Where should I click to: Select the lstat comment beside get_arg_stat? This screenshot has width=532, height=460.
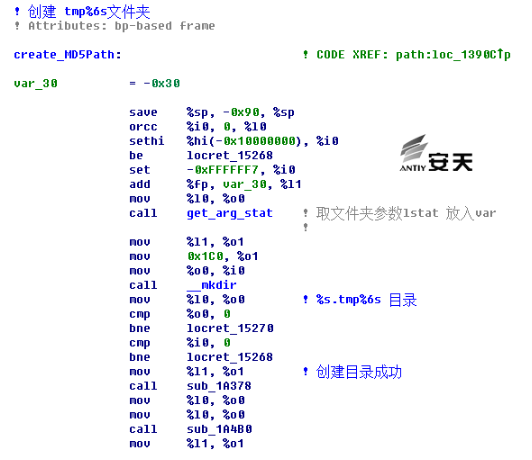click(406, 213)
